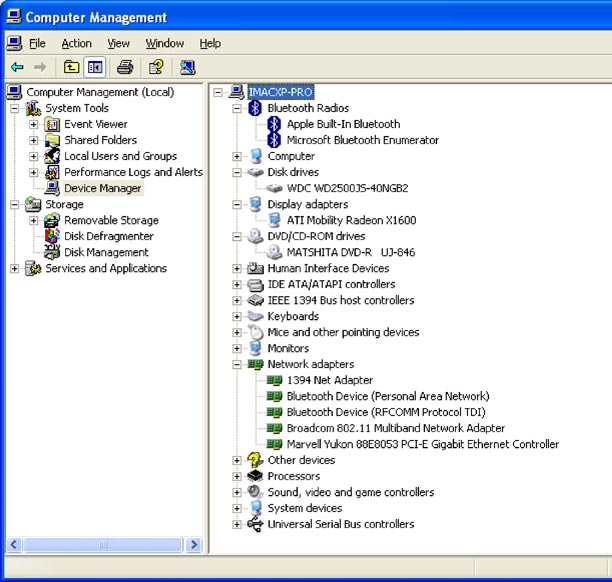Select Microsoft Bluetooth Enumerator device
This screenshot has width=612, height=582.
(x=363, y=140)
